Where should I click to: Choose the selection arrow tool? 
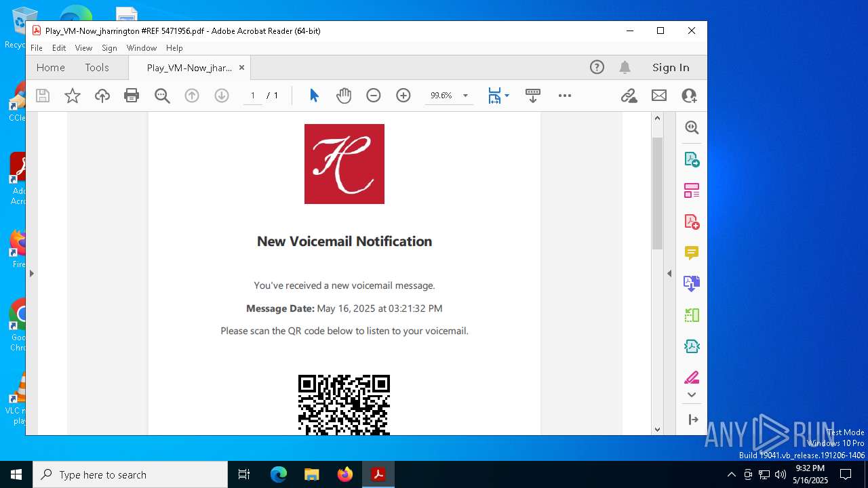tap(314, 96)
